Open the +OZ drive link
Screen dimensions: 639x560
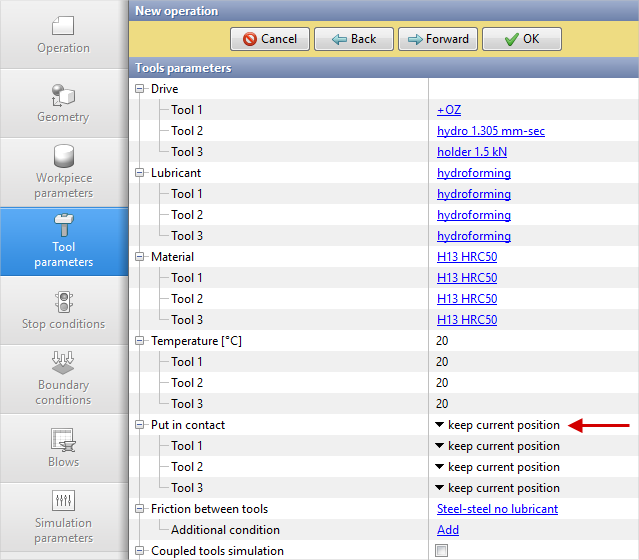coord(449,110)
